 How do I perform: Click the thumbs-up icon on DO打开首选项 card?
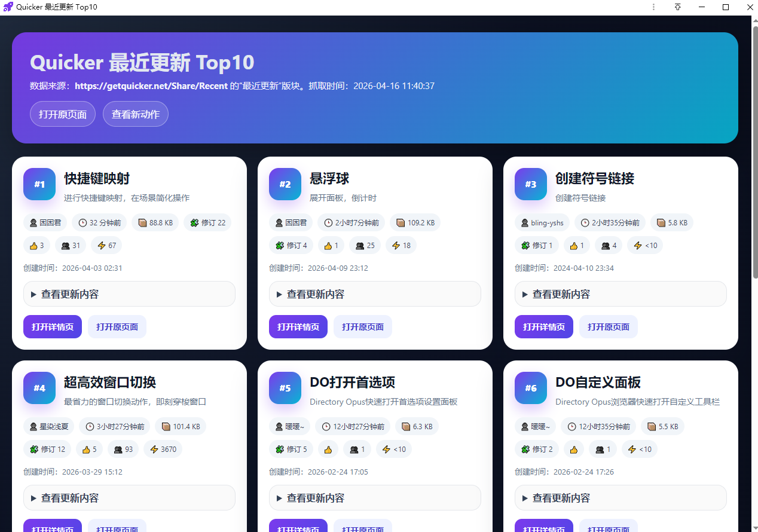click(x=328, y=449)
